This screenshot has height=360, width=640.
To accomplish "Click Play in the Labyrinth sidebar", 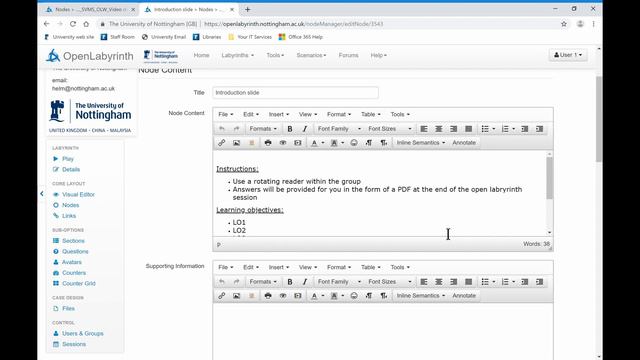I will (x=68, y=159).
